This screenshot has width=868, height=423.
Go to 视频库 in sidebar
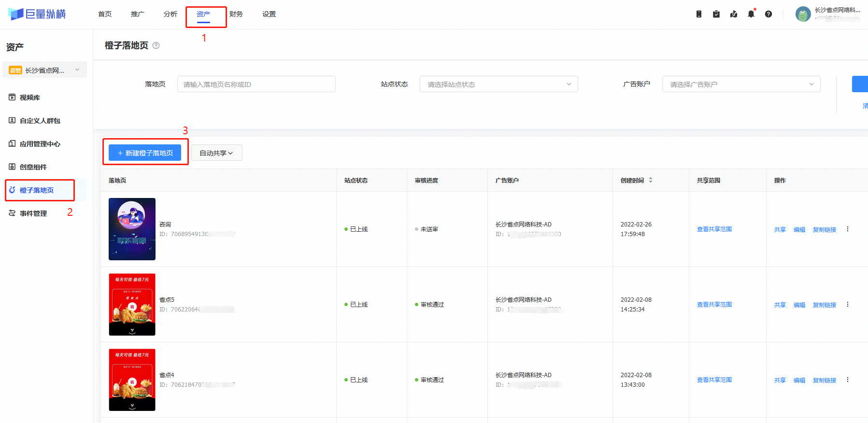[30, 98]
